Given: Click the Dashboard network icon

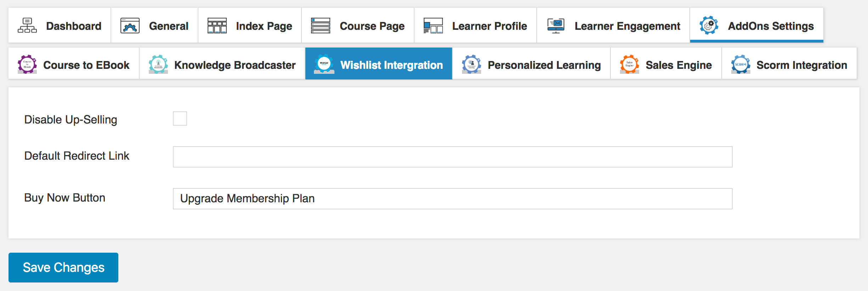Looking at the screenshot, I should point(27,26).
